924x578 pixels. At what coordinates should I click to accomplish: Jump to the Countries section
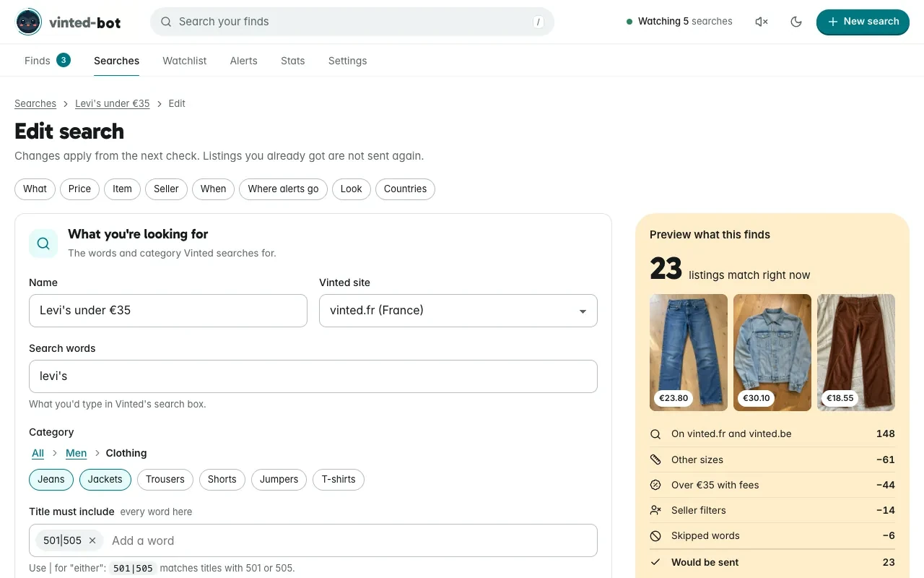click(405, 189)
